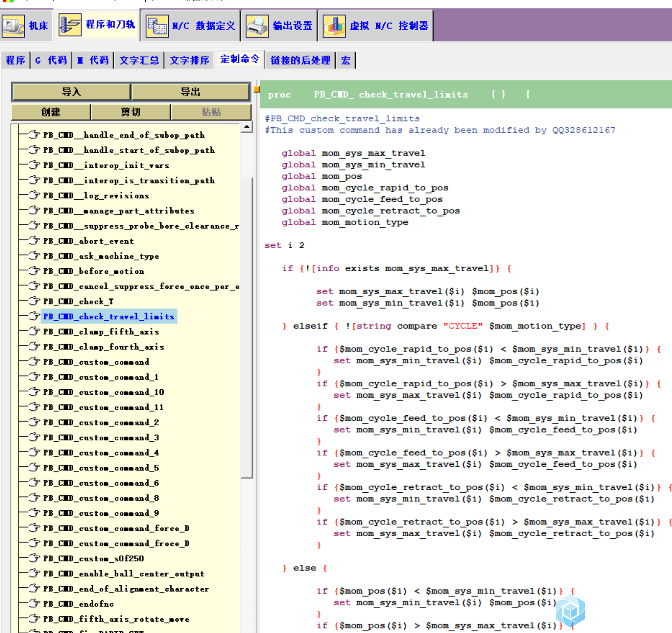Open the 虚拟 N/C 控制器 tab
Image resolution: width=672 pixels, height=633 pixels.
375,26
